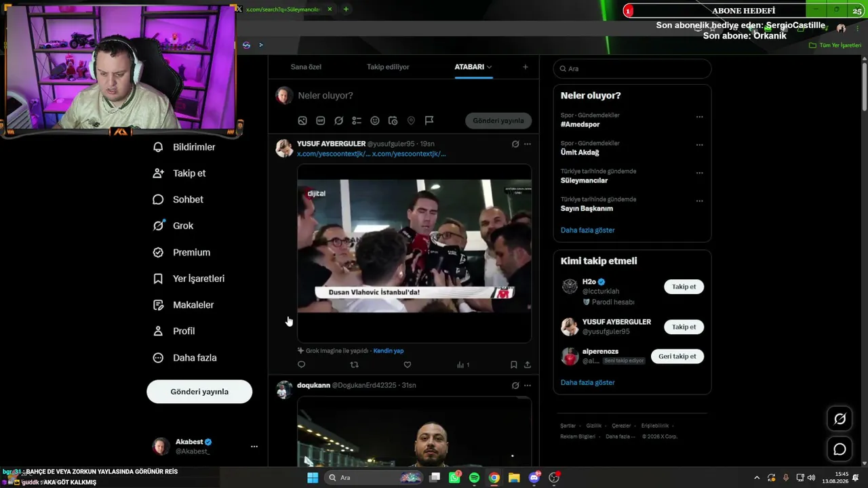Follow YUSUF AYBERGULER in suggestions
The width and height of the screenshot is (868, 488).
(x=684, y=327)
